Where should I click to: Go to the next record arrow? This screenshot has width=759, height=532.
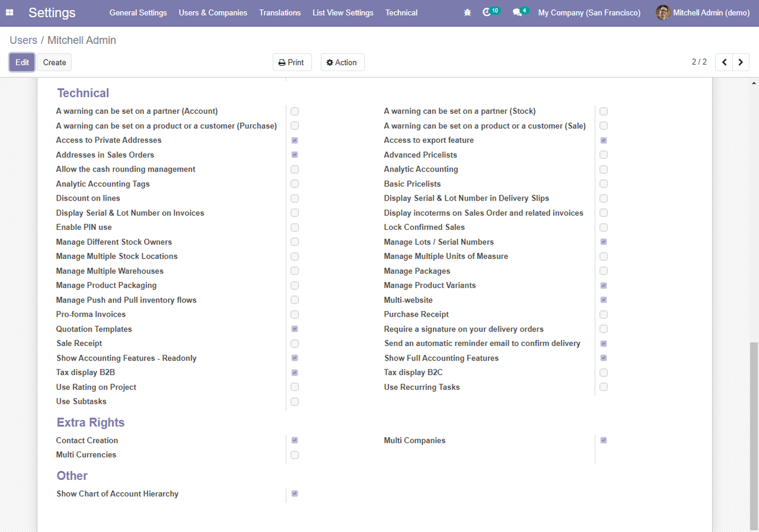pos(741,62)
